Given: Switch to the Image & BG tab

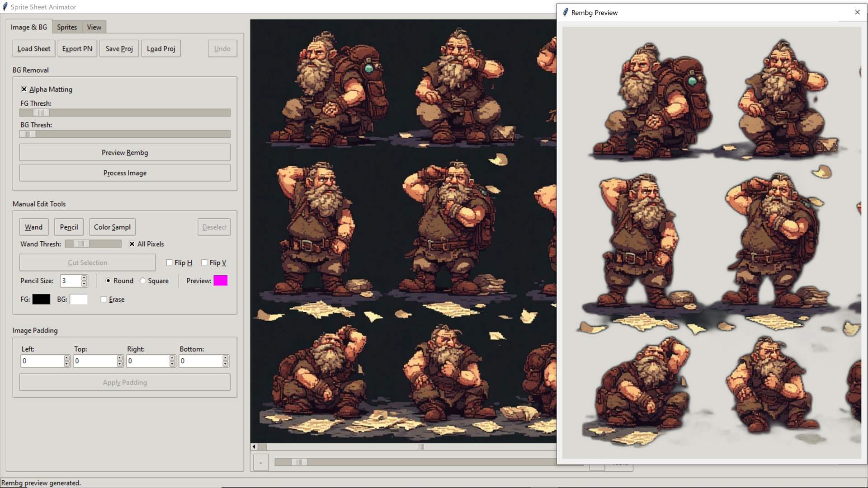Looking at the screenshot, I should pyautogui.click(x=29, y=27).
